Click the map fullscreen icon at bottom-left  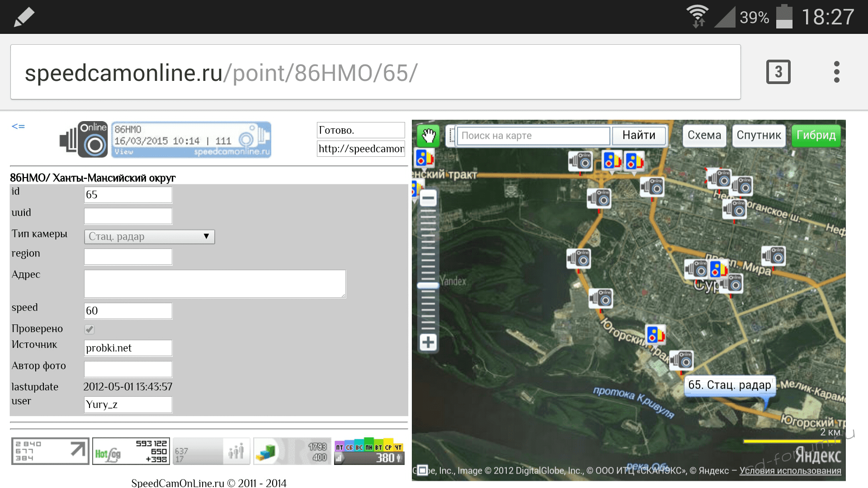point(422,470)
